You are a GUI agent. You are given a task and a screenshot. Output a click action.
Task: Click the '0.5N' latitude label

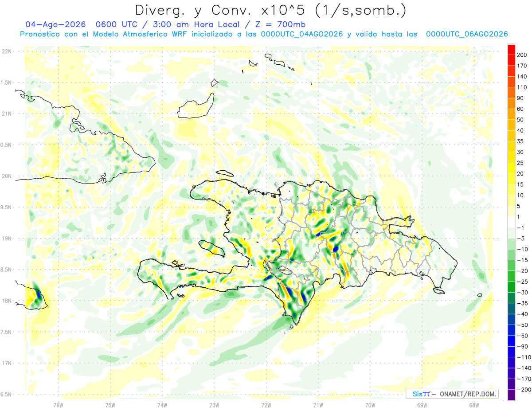click(6, 145)
